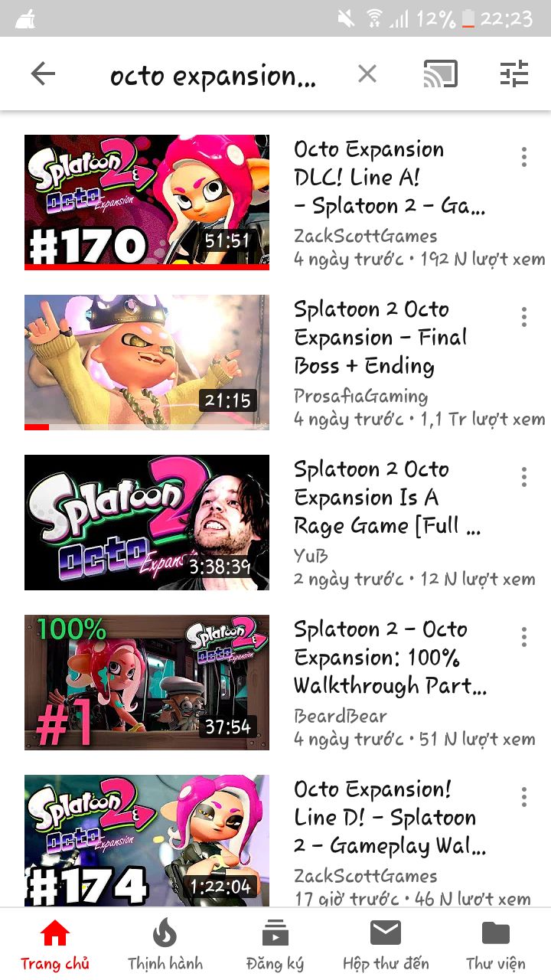Play the #174 Line D thumbnail
The height and width of the screenshot is (980, 551).
pyautogui.click(x=147, y=841)
